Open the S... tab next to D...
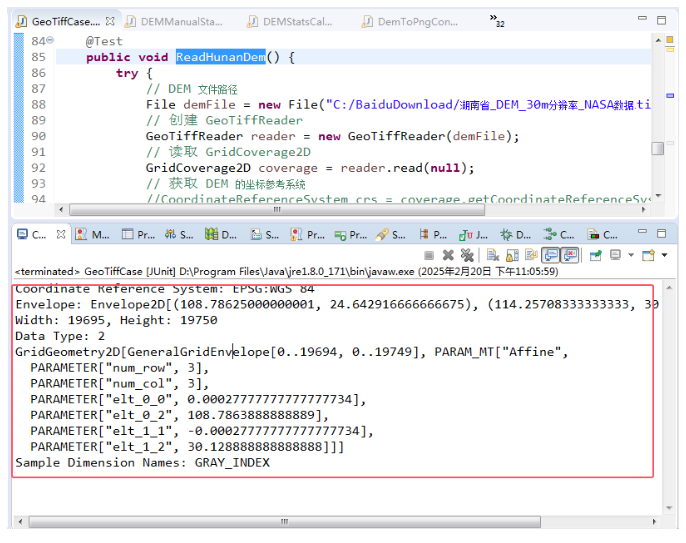Image resolution: width=686 pixels, height=543 pixels. [179, 235]
